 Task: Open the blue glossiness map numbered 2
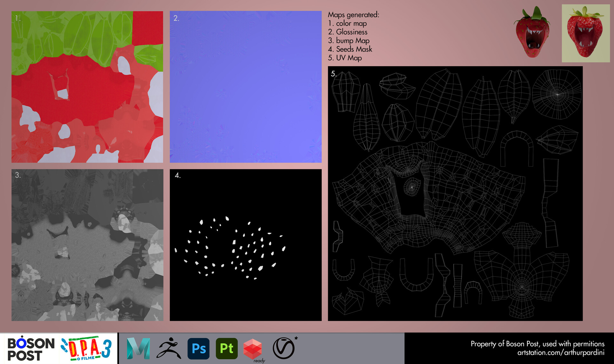[x=246, y=87]
